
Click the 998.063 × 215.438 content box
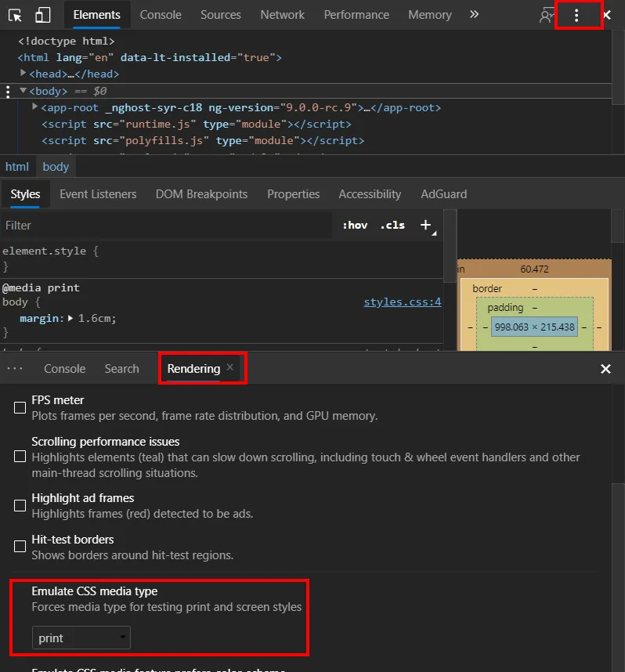(x=535, y=327)
